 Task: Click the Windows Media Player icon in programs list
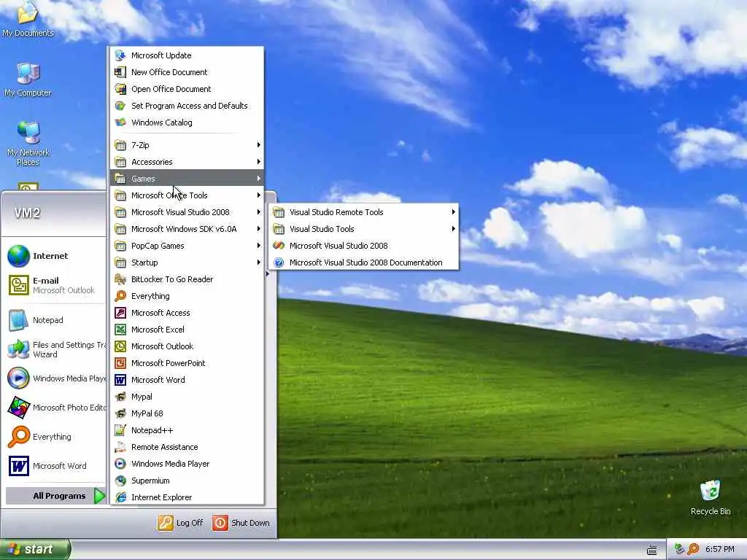120,464
